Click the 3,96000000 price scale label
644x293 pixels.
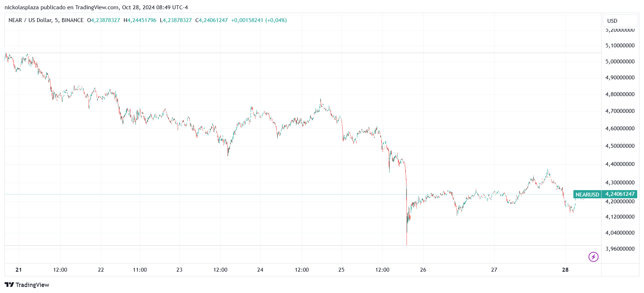pyautogui.click(x=620, y=249)
